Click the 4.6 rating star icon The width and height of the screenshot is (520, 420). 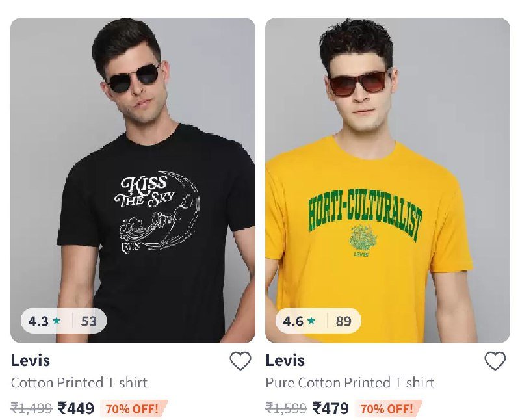coord(312,321)
